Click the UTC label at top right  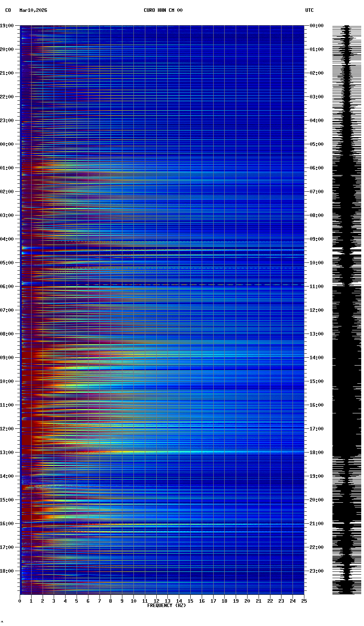point(309,10)
